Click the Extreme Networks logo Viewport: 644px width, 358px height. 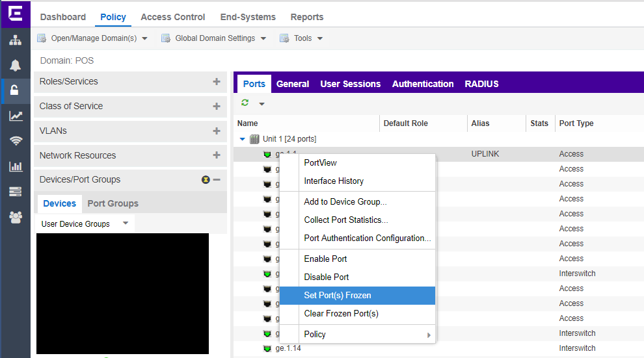pyautogui.click(x=15, y=13)
